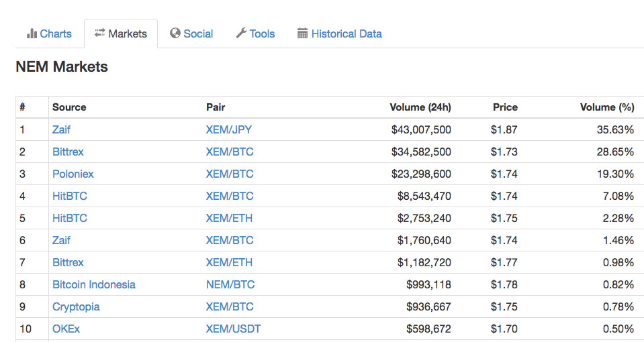Open HitBTC link in row 5

(70, 218)
